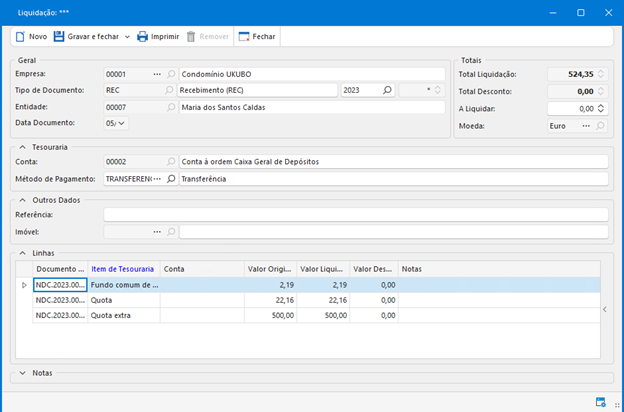
Task: Click the ellipsis button next to Moeda Euro
Action: [x=586, y=126]
